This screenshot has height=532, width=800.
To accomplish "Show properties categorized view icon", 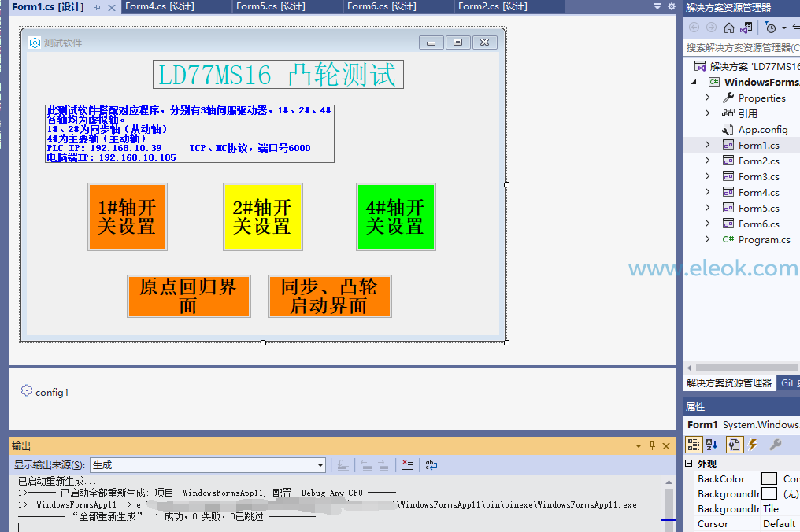I will point(694,445).
